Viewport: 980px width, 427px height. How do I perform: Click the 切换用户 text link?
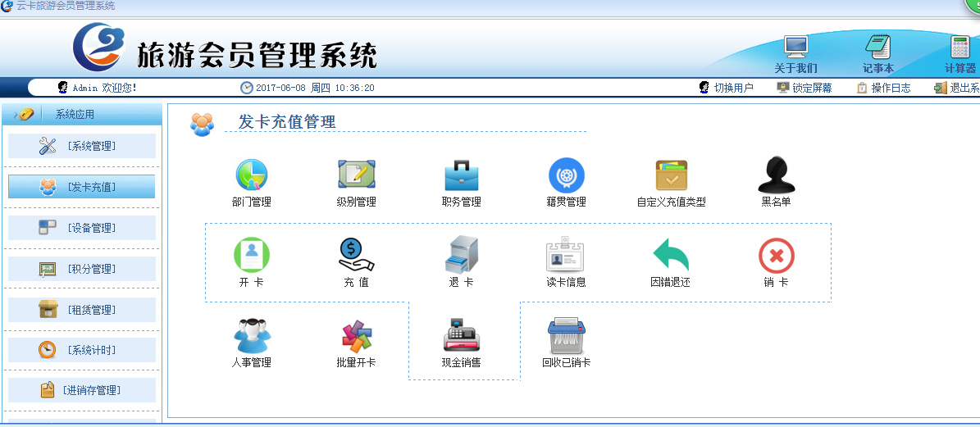pos(734,88)
